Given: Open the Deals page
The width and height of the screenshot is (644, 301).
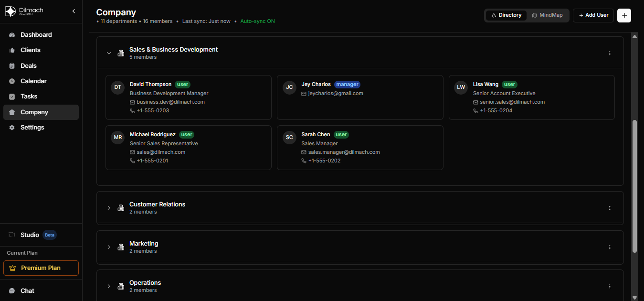Looking at the screenshot, I should click(x=41, y=66).
